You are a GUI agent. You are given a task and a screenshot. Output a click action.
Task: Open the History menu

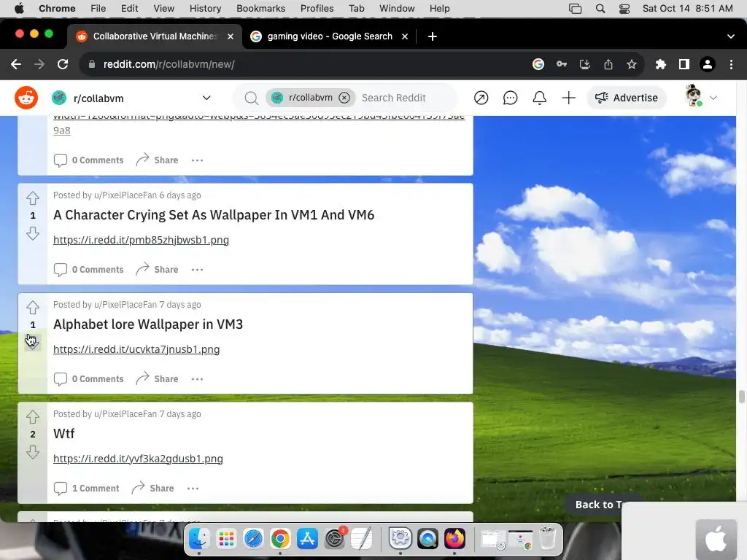click(x=205, y=9)
